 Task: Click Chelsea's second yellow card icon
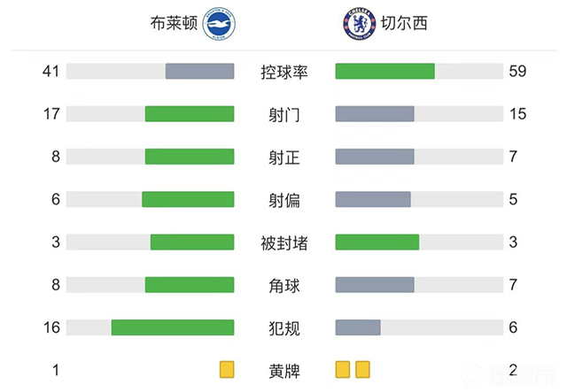362,370
